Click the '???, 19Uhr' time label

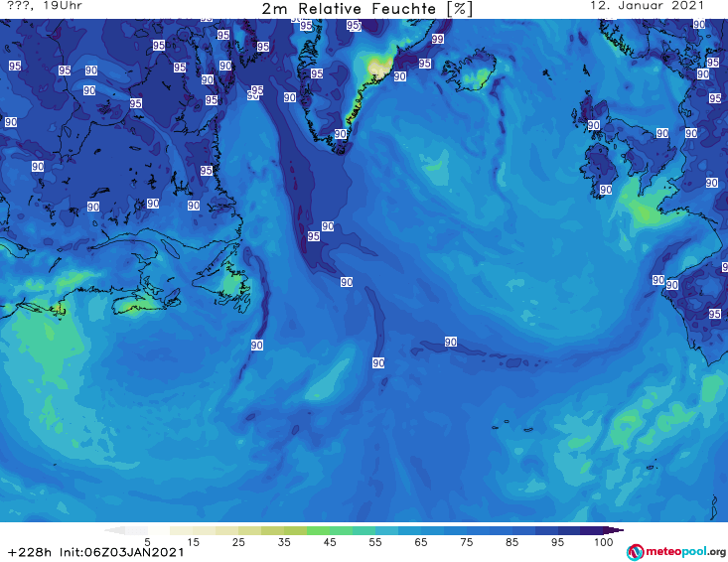coord(45,6)
